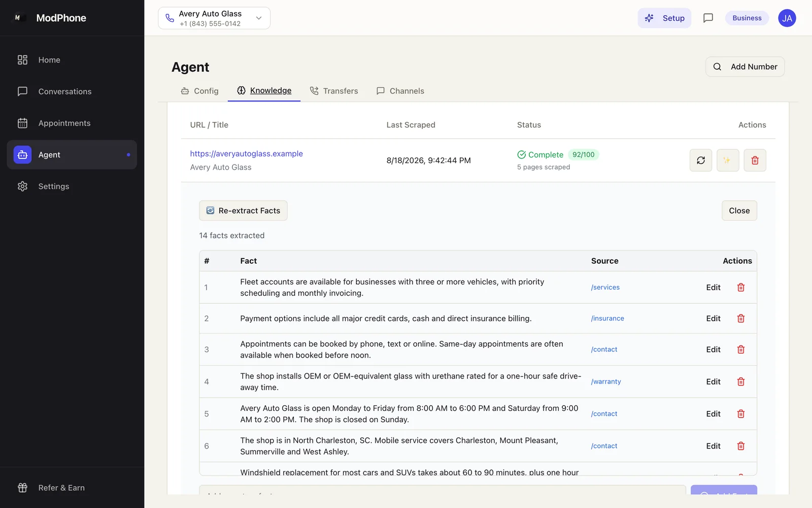Delete fact 2 about payment options
Image resolution: width=812 pixels, height=508 pixels.
[741, 319]
